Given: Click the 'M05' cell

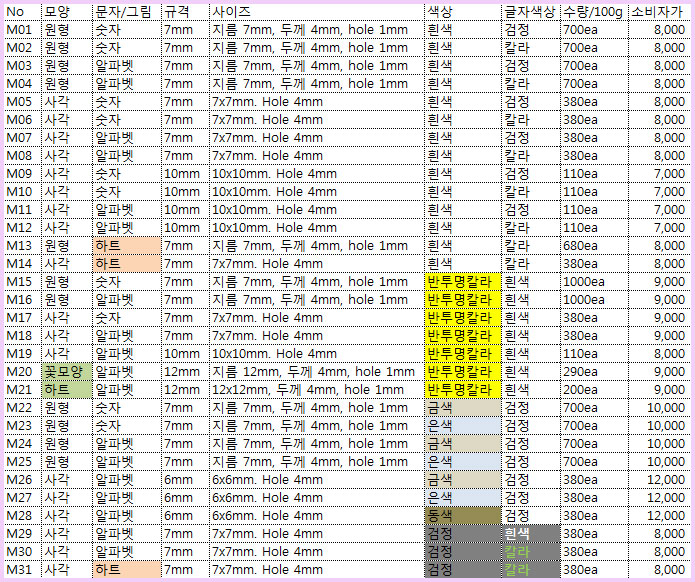Looking at the screenshot, I should coord(23,102).
